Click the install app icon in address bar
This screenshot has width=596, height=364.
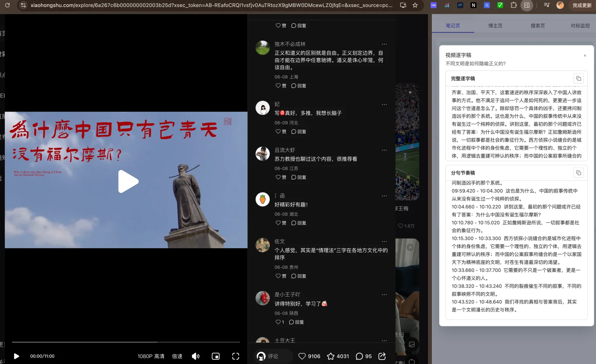pos(403,5)
